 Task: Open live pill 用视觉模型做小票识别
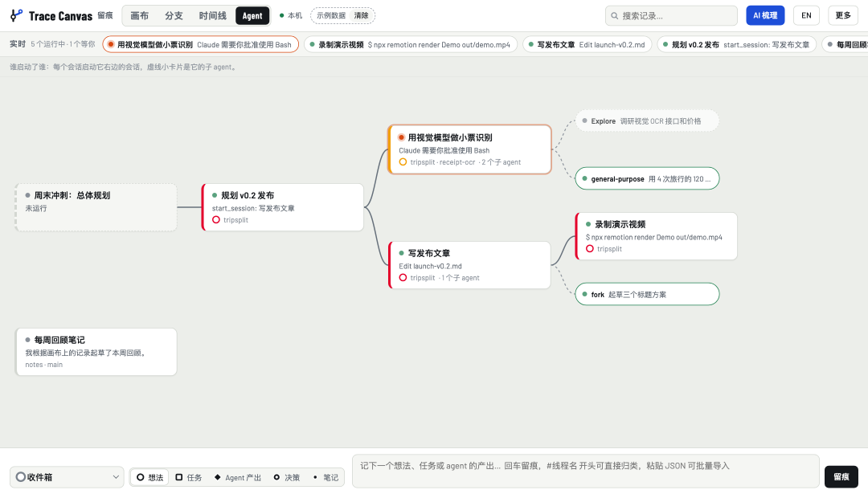(x=200, y=44)
